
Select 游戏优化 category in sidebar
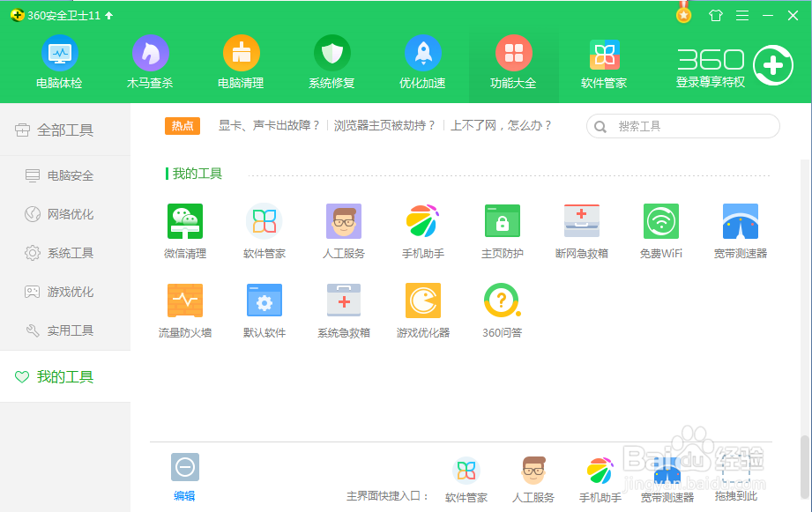point(65,292)
